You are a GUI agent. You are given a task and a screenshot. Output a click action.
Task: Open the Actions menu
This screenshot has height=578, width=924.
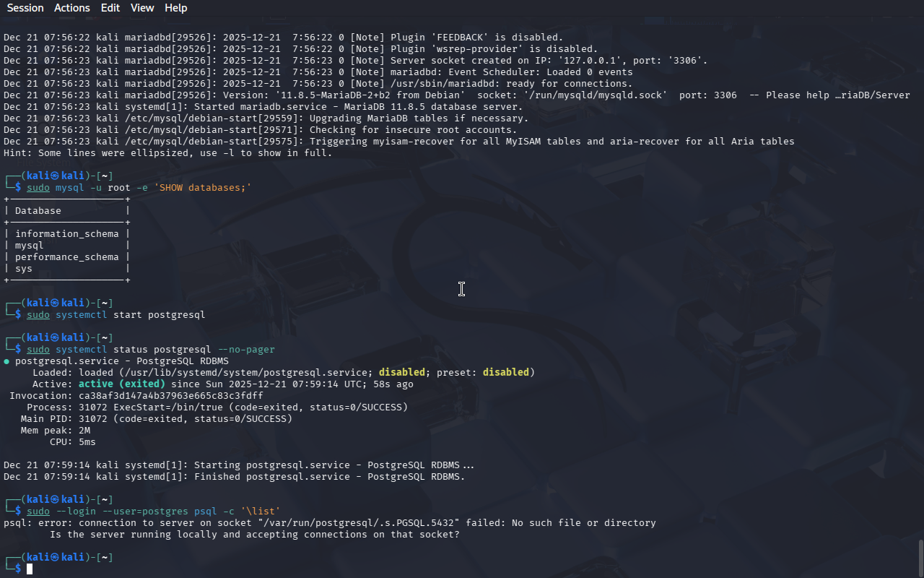coord(72,8)
